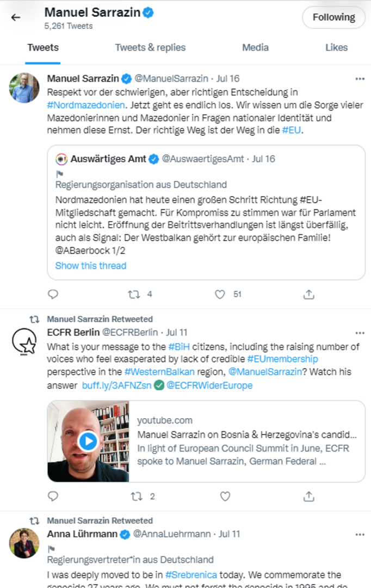Viewport: 371px width, 588px height.
Task: Open more options for Manuel Sarrazin's tweet
Action: (x=360, y=79)
